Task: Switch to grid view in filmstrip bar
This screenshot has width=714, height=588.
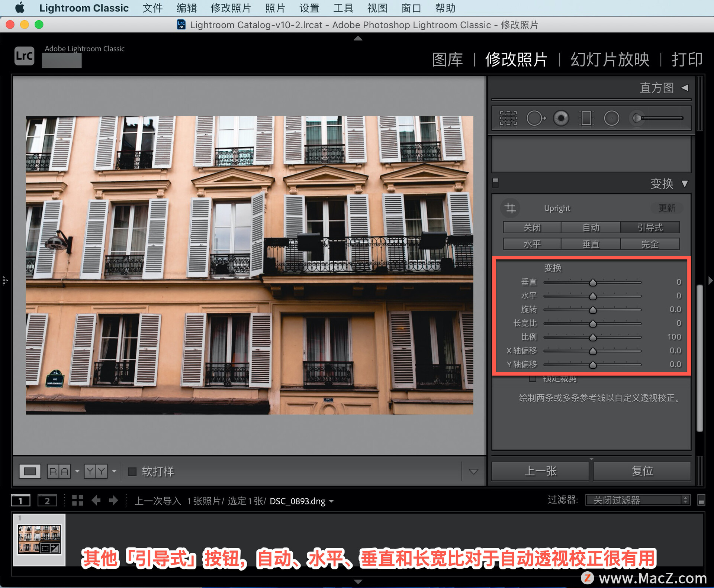Action: (x=77, y=500)
